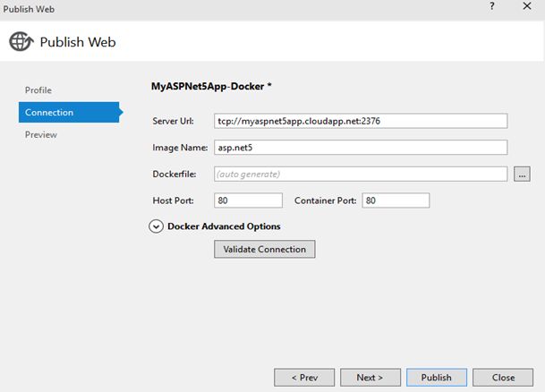
Task: Focus the Image Name field
Action: (x=361, y=148)
